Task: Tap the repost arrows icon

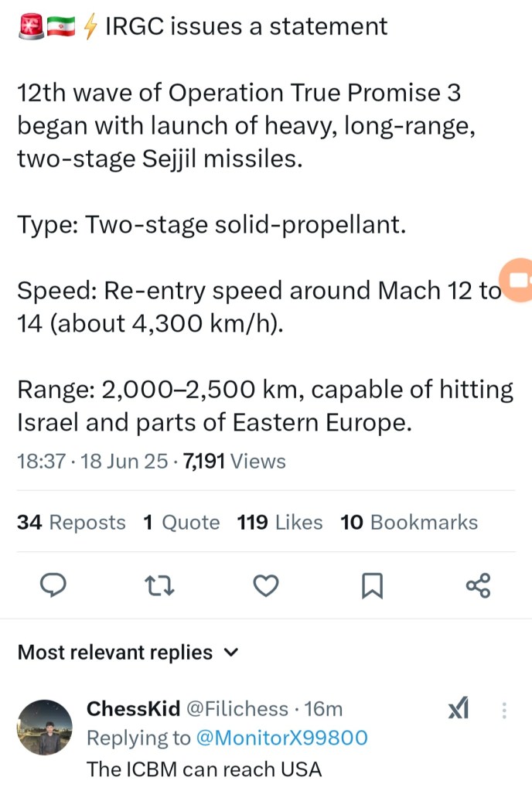Action: [x=160, y=586]
